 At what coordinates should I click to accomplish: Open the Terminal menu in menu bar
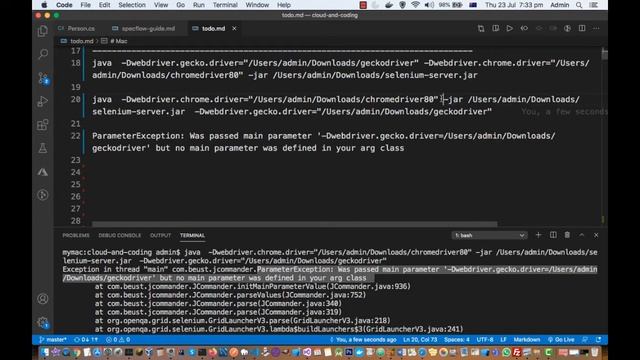coord(225,5)
